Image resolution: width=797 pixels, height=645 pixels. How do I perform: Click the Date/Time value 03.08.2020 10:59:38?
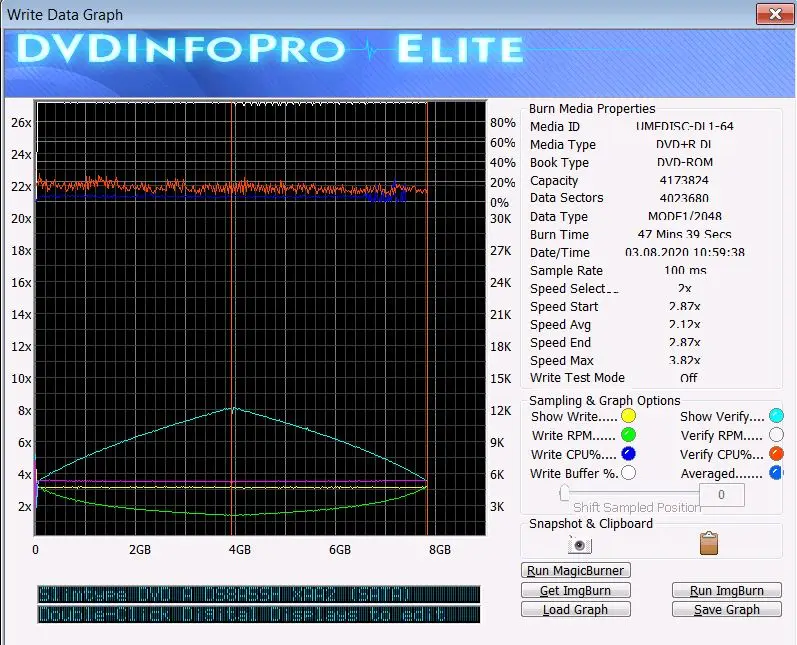pos(685,252)
